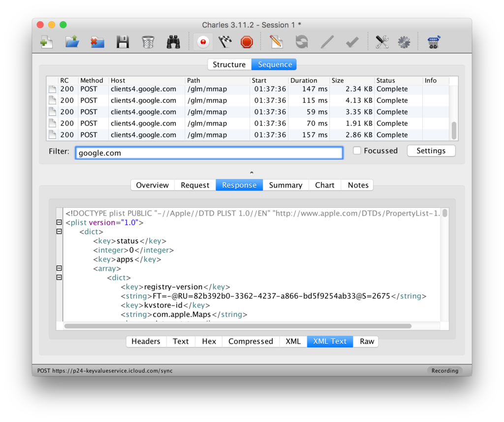Collapse the first dict node
Screen dimensions: 504x422
click(x=59, y=231)
